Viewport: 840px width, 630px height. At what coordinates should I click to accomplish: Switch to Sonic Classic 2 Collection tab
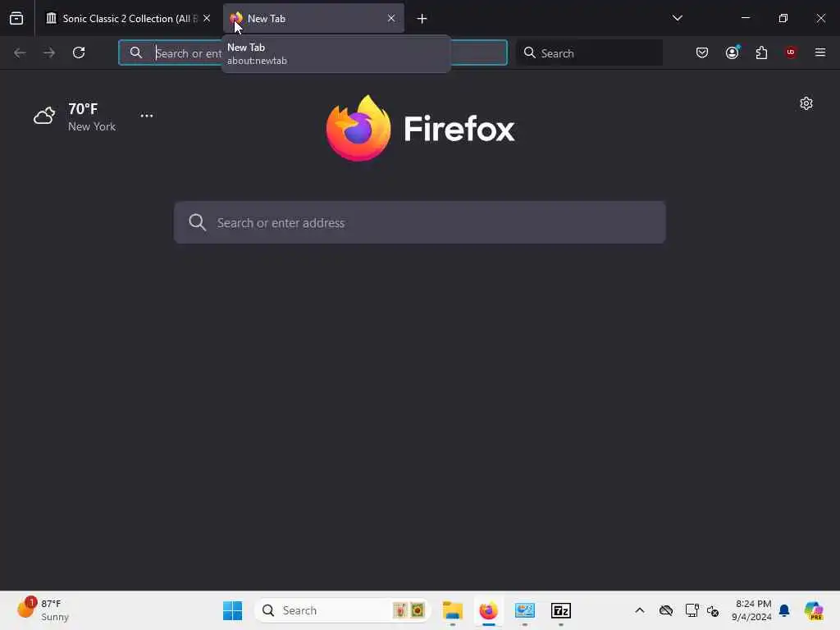pos(129,18)
